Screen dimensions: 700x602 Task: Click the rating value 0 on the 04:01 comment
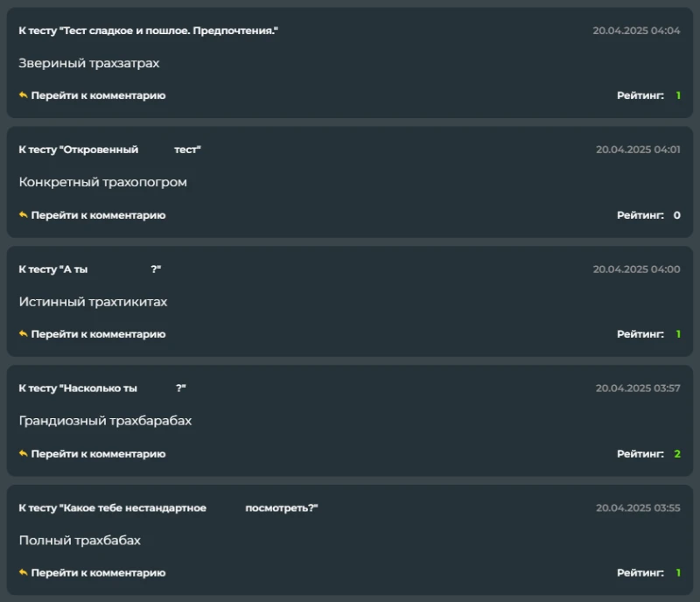(677, 215)
